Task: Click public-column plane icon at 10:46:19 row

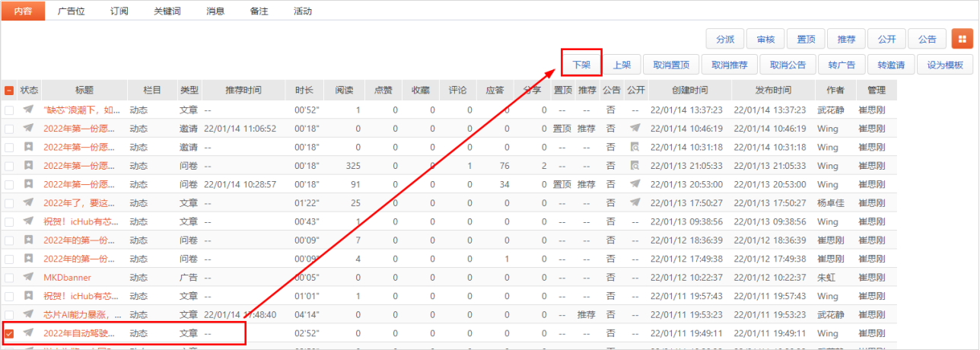Action: 635,128
